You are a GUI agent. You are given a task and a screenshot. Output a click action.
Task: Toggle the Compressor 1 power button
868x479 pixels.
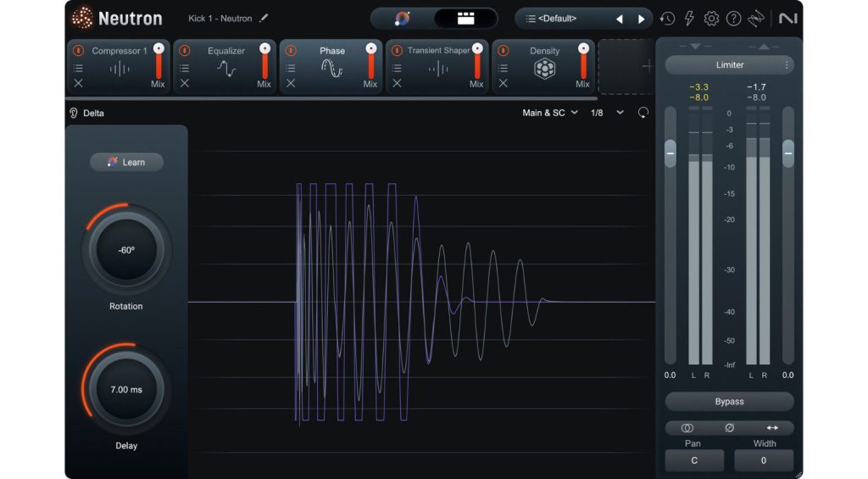point(79,50)
